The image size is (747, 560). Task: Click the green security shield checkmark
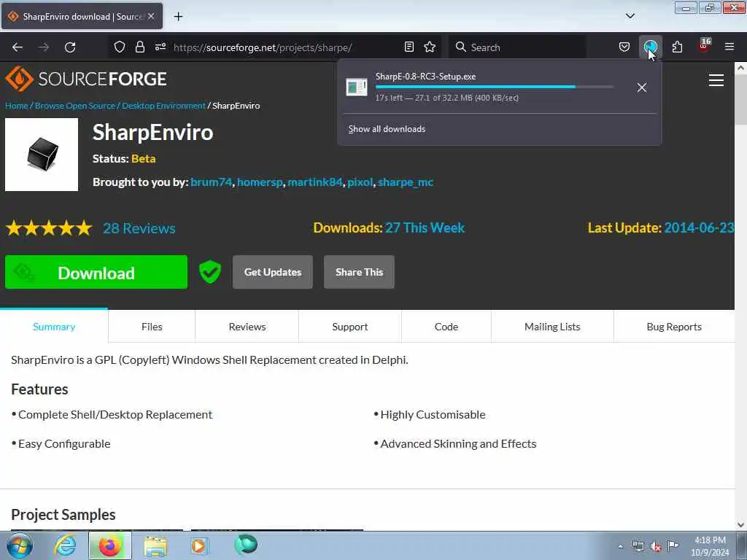pos(210,272)
